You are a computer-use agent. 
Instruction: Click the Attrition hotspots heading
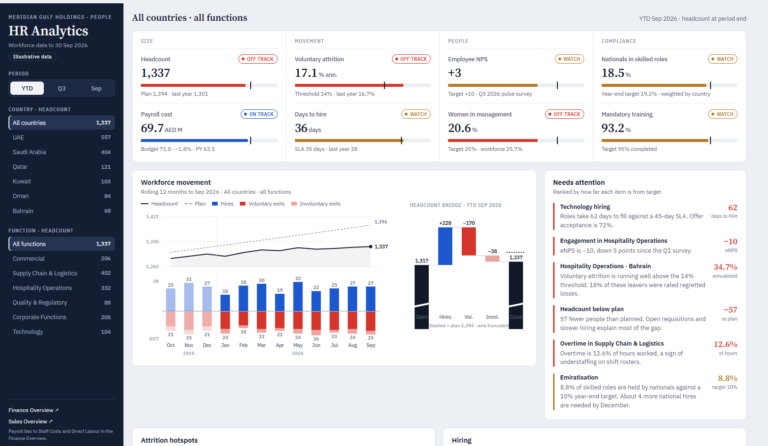click(x=169, y=440)
